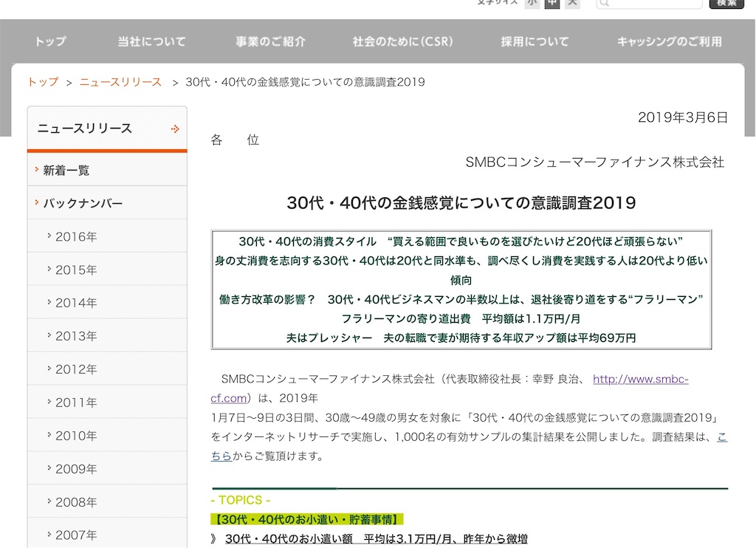Select 2007年 back number
Viewport: 756px width, 548px height.
107,535
